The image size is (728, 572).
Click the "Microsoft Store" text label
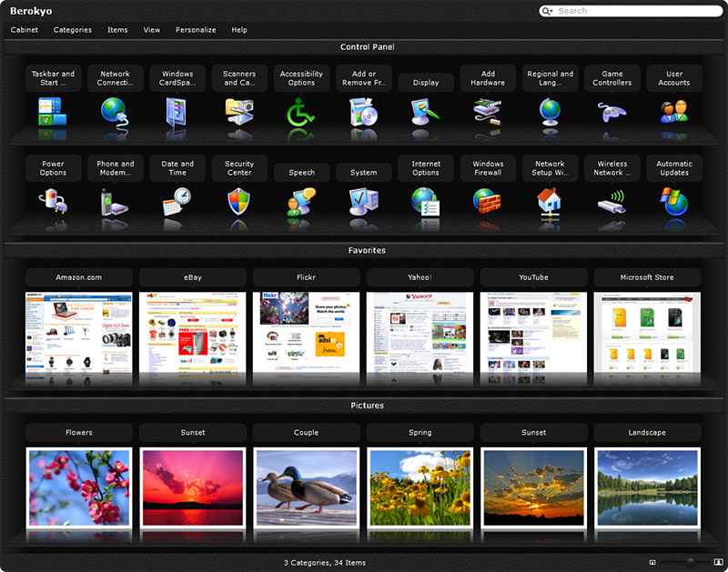click(647, 277)
